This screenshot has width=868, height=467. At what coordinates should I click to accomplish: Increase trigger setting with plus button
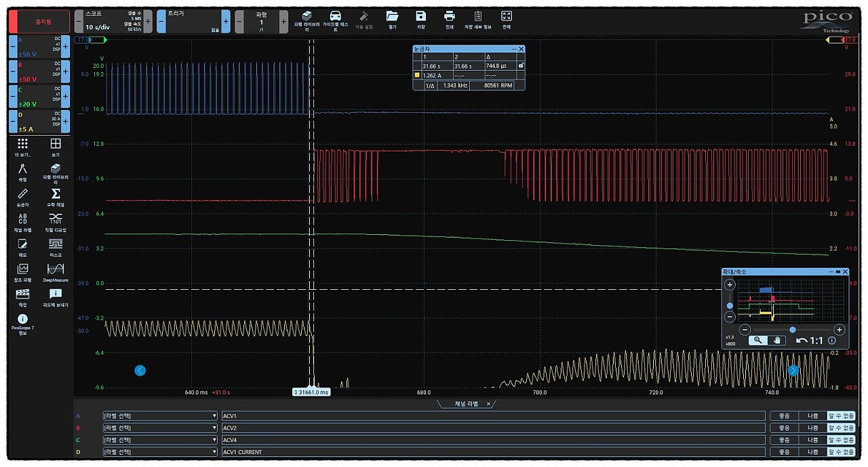pyautogui.click(x=226, y=22)
